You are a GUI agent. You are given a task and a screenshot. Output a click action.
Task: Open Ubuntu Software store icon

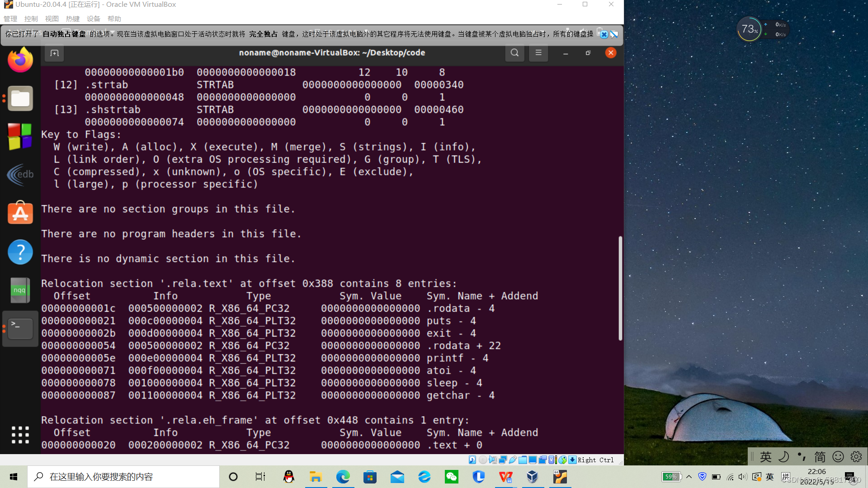point(20,212)
